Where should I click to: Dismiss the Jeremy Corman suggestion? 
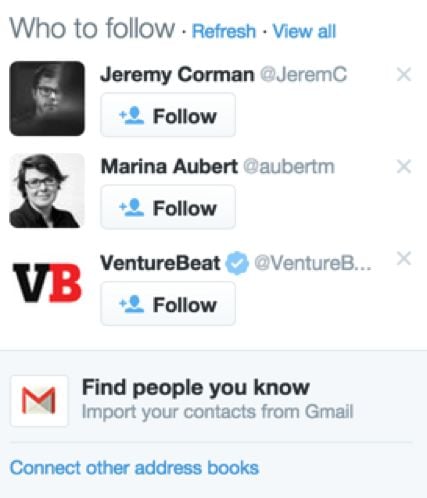click(x=404, y=74)
